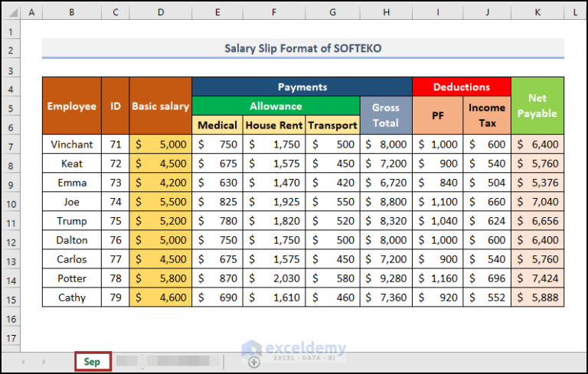Select row 15 header
Image resolution: width=588 pixels, height=374 pixels.
[11, 299]
